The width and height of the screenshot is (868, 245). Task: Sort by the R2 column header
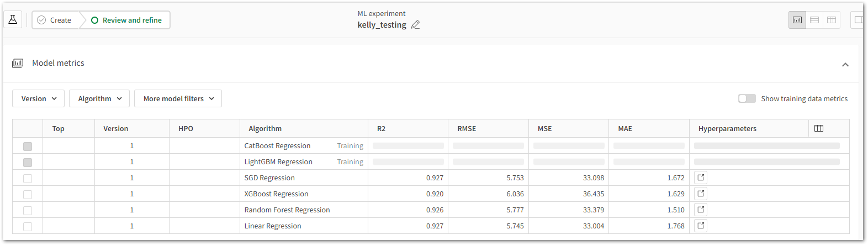click(x=382, y=128)
